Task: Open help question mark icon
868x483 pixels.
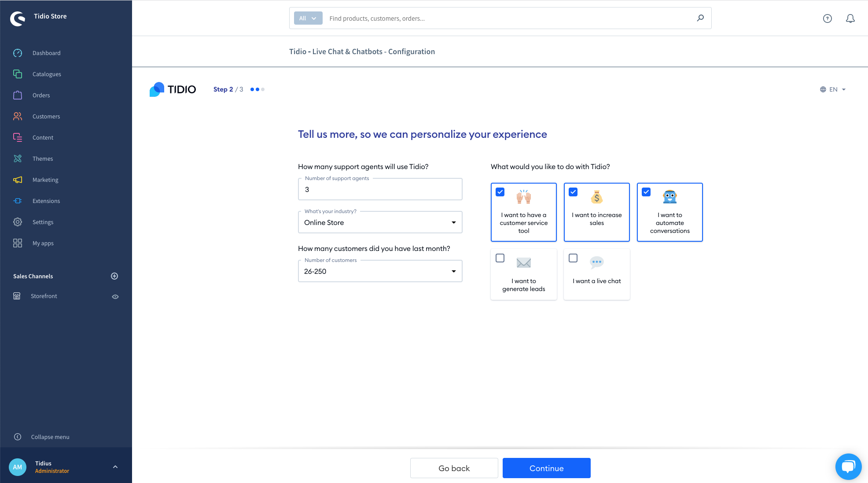Action: (x=828, y=18)
